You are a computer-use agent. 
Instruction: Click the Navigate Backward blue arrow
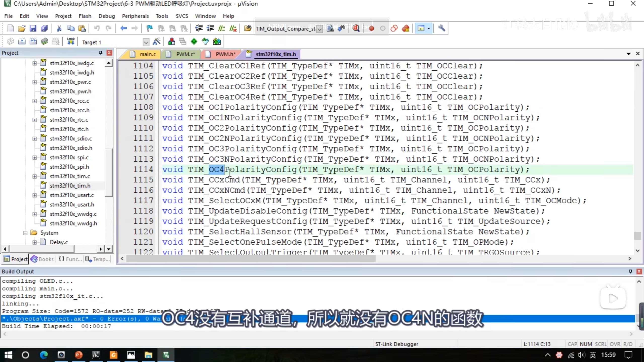123,28
